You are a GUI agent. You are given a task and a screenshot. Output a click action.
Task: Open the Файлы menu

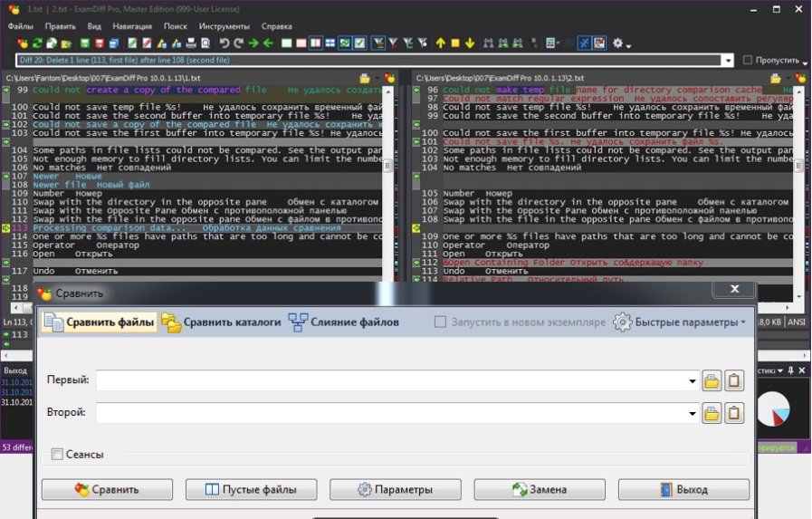point(21,26)
